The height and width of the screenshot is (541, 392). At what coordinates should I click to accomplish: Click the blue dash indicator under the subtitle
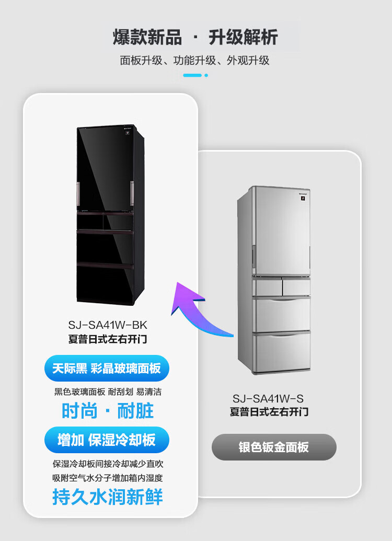pos(192,75)
